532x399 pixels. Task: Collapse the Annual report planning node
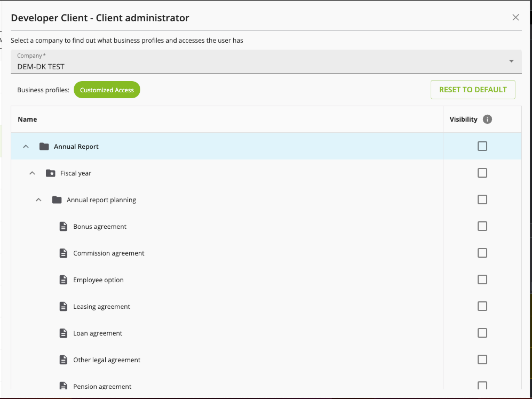(x=39, y=200)
